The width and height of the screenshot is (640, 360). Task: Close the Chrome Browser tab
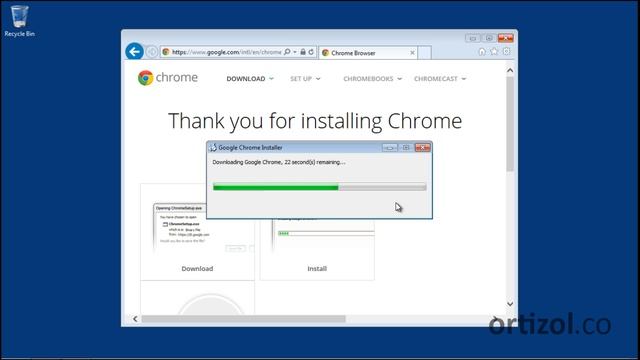tap(412, 53)
